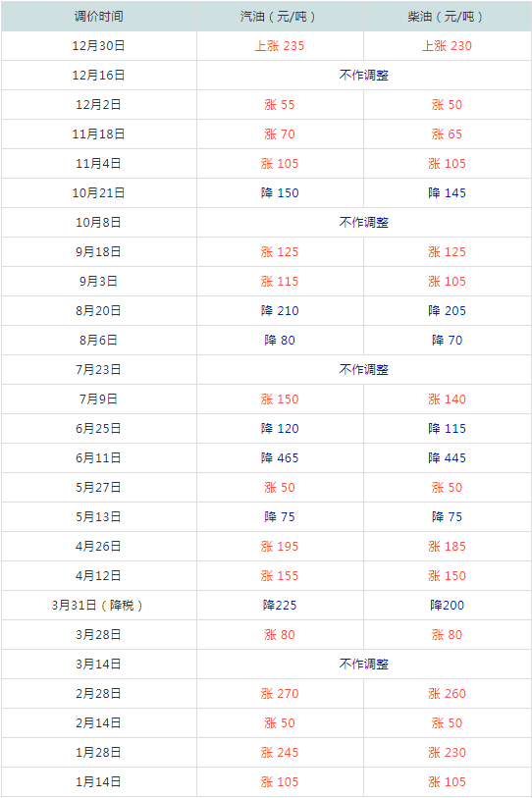This screenshot has height=798, width=532.
Task: Select the '3月31日（降税）' date cell
Action: [99, 606]
